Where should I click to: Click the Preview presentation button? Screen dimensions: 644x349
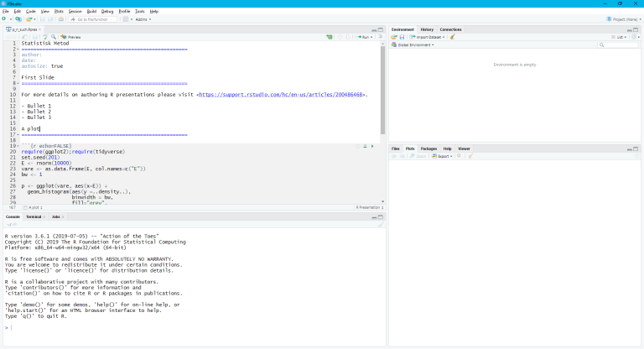[71, 37]
